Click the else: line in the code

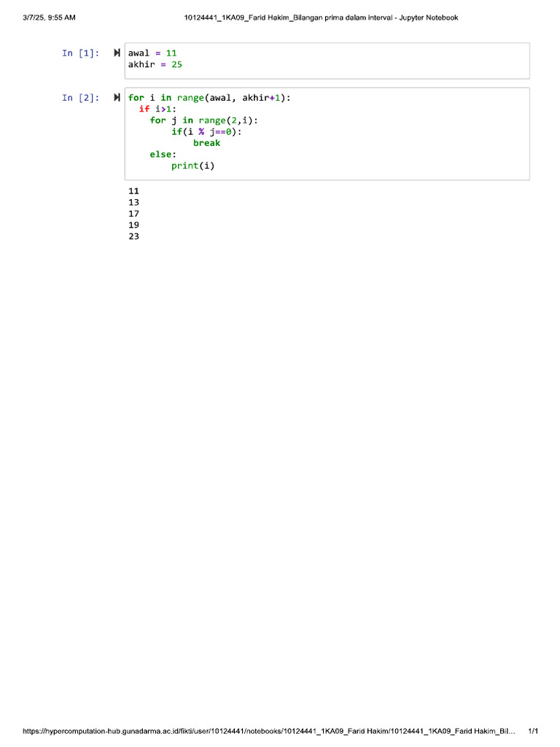click(163, 155)
